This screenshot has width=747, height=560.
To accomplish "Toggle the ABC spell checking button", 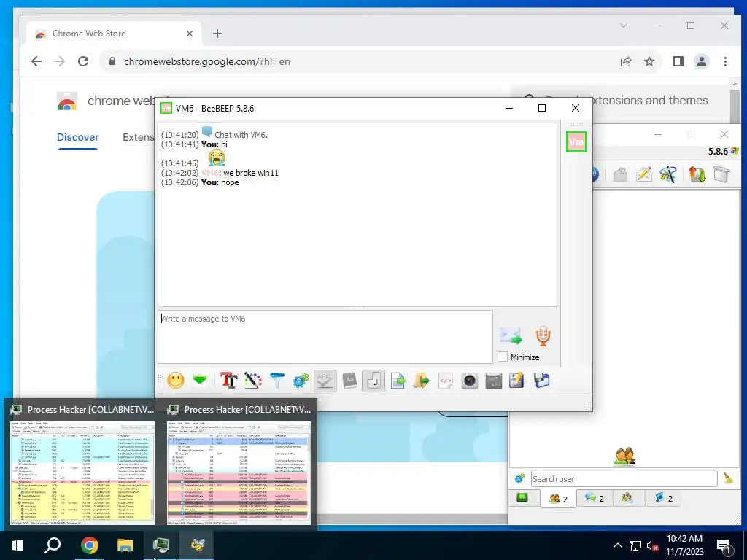I will 325,381.
